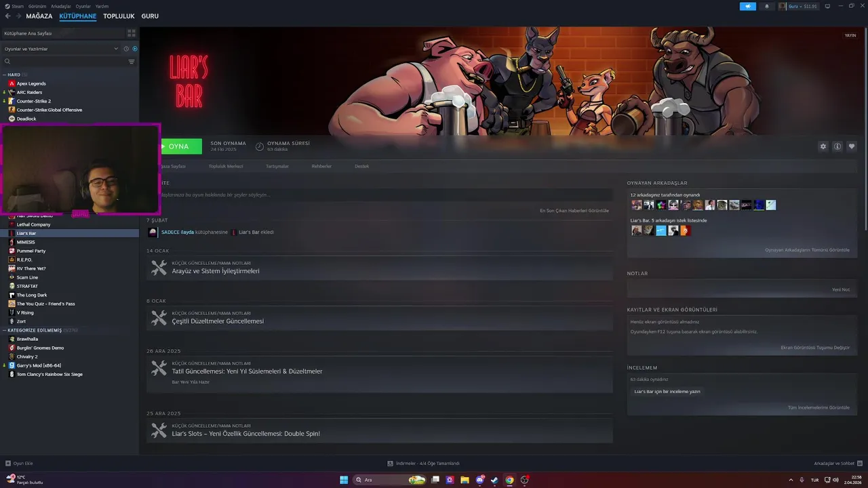Viewport: 868px width, 488px height.
Task: Go forward with the navigation arrow
Action: 18,16
